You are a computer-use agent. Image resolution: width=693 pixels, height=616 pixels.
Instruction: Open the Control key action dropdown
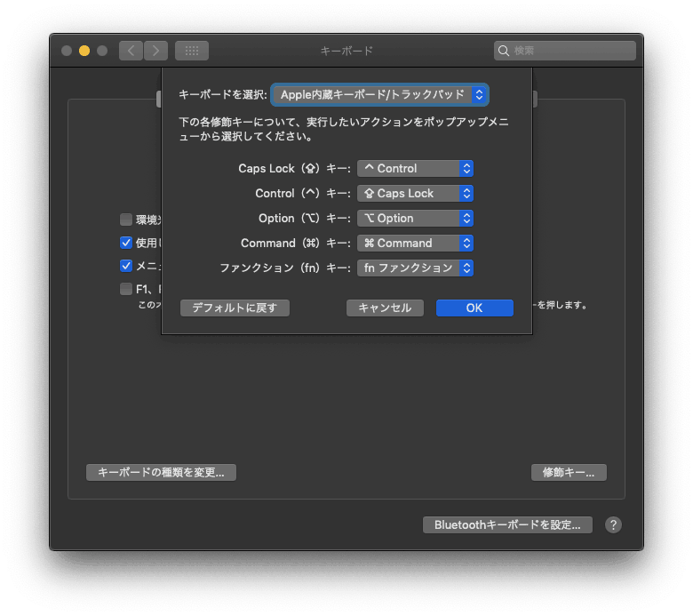coord(415,193)
